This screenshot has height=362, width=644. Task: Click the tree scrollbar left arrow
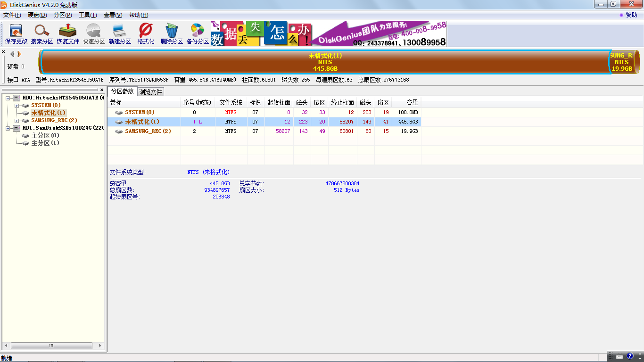click(7, 346)
